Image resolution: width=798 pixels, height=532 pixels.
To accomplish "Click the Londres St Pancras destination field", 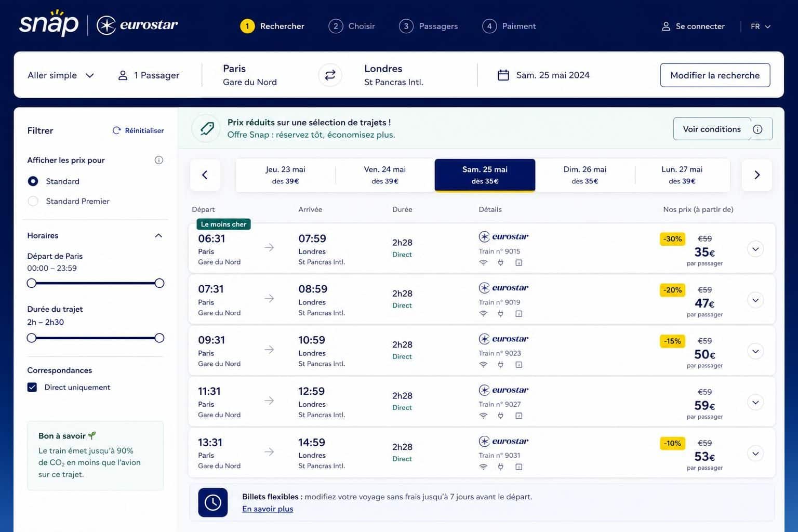I will pos(394,75).
